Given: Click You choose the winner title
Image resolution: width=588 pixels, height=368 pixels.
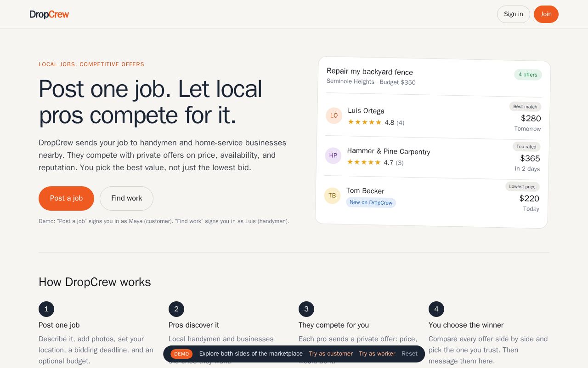Looking at the screenshot, I should click(x=466, y=325).
